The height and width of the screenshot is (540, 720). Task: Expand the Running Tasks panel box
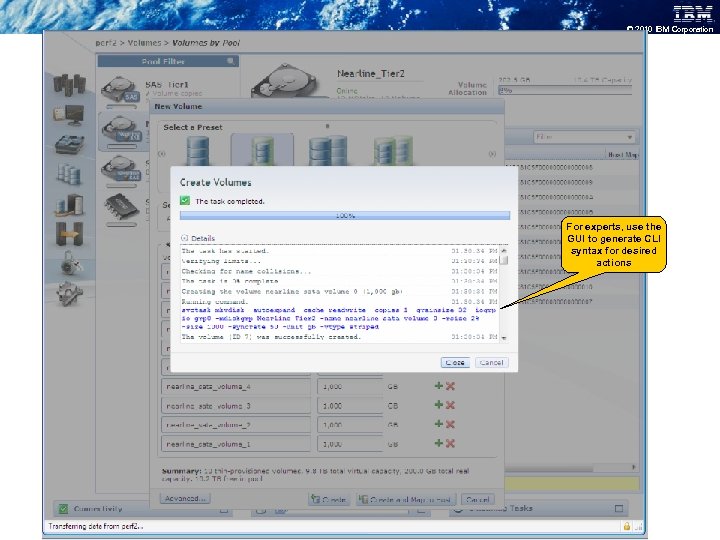point(619,508)
